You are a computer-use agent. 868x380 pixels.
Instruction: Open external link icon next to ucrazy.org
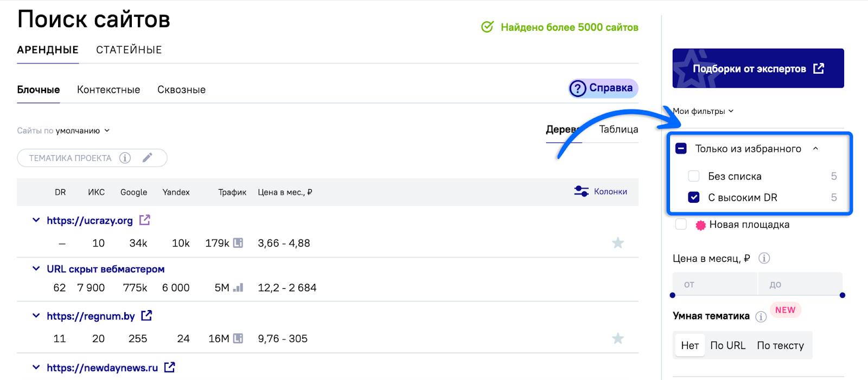pos(145,220)
